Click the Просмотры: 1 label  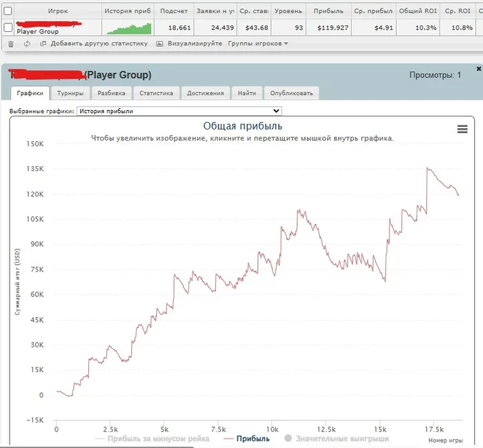(435, 74)
